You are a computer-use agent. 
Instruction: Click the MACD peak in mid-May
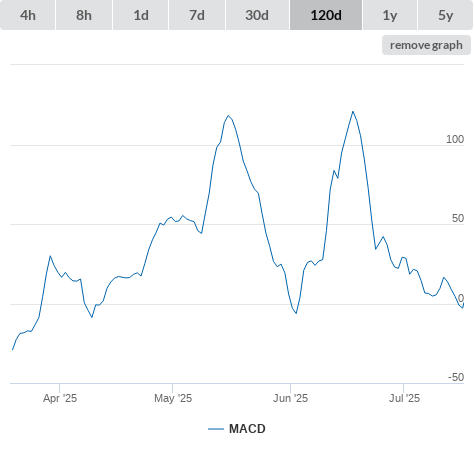(228, 116)
